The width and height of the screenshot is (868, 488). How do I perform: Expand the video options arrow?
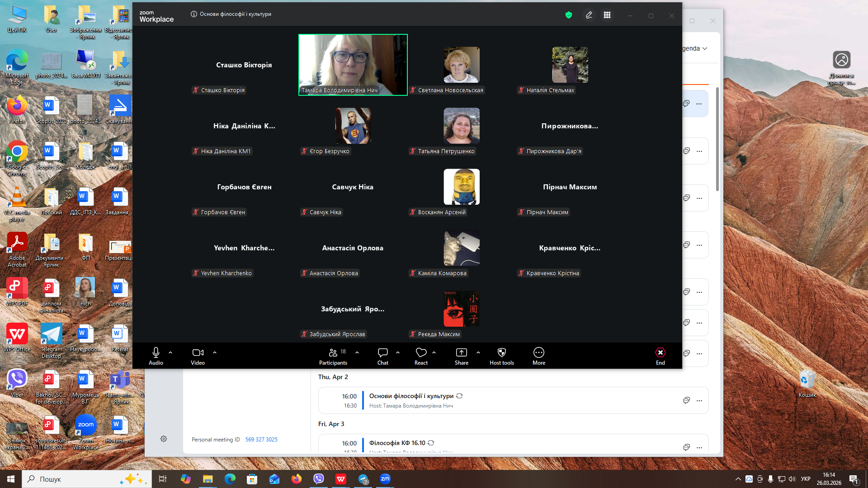[215, 352]
